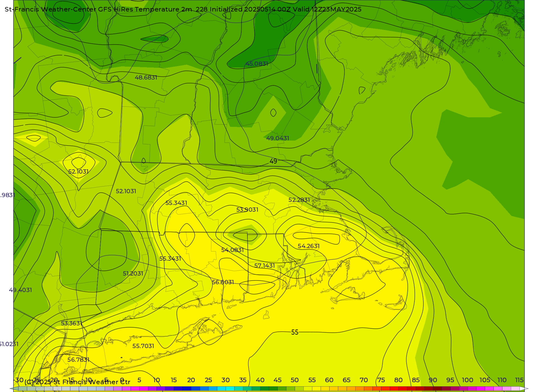Click the '70' tick label on color scale
This screenshot has width=538, height=392.
(x=364, y=380)
